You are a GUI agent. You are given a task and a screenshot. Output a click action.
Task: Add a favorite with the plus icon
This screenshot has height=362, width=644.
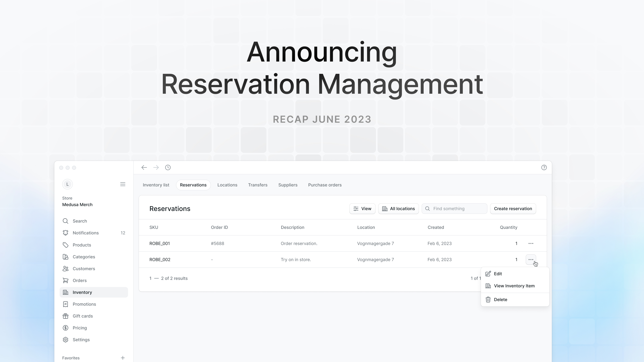pyautogui.click(x=123, y=358)
